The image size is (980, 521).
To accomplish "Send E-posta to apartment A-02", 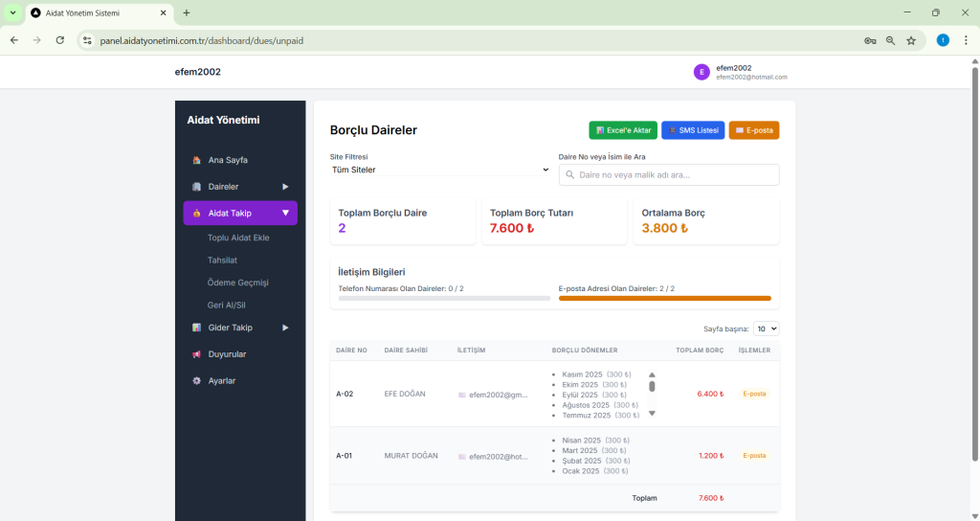I will 754,394.
